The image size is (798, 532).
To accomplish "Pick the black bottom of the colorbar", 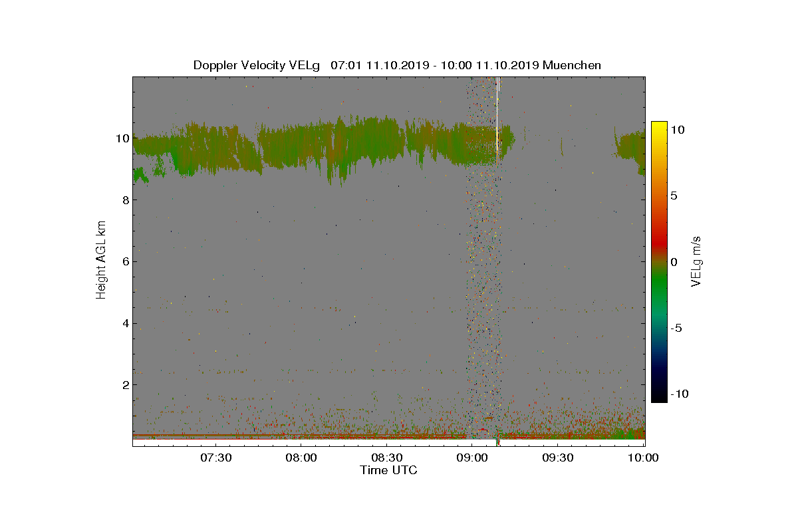I will coord(659,395).
